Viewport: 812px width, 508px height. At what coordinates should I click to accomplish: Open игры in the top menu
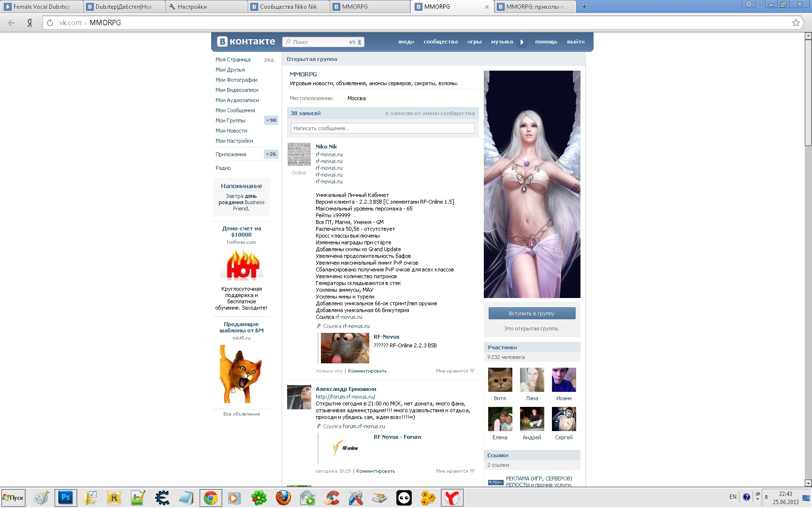(x=475, y=42)
